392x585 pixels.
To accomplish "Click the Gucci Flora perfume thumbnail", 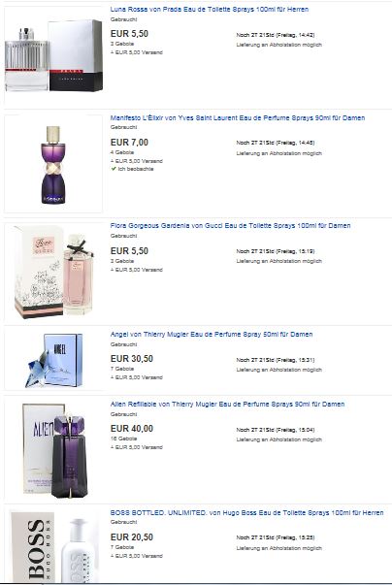I will tap(53, 272).
